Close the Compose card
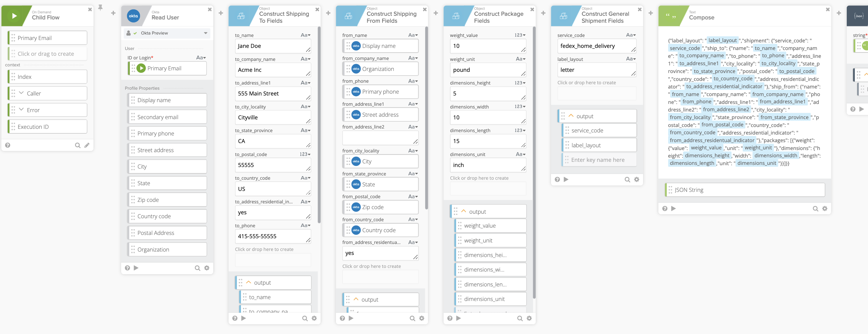 (828, 9)
